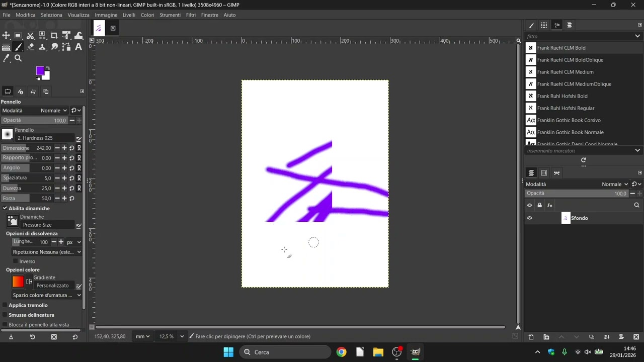This screenshot has height=362, width=644.
Task: Open the Layers tab
Action: tap(531, 173)
